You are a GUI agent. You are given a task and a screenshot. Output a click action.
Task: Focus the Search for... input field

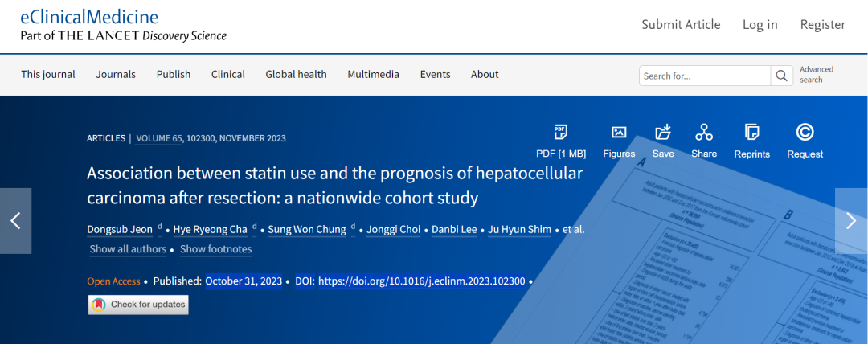pyautogui.click(x=705, y=76)
